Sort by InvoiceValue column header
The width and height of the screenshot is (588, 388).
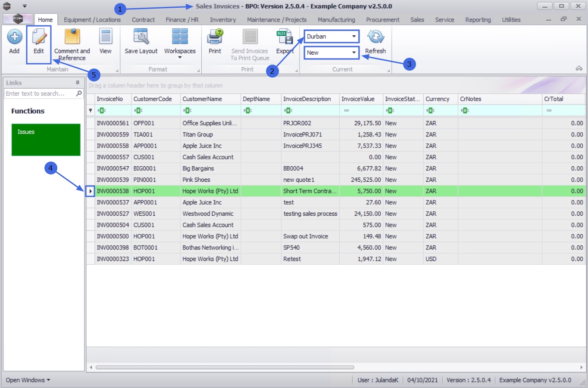(x=361, y=99)
